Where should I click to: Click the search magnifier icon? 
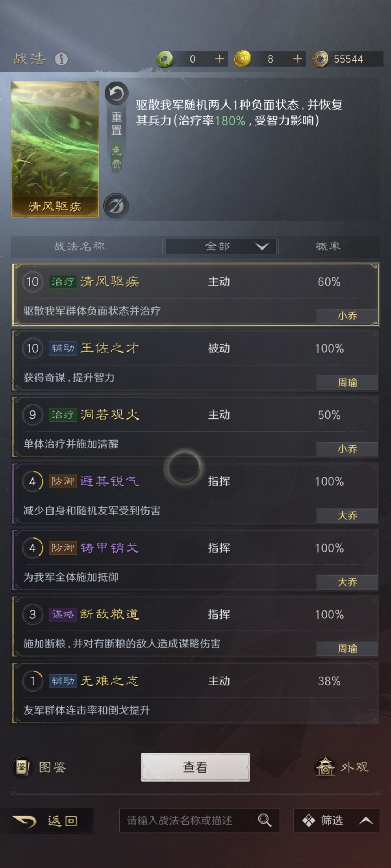(x=265, y=821)
